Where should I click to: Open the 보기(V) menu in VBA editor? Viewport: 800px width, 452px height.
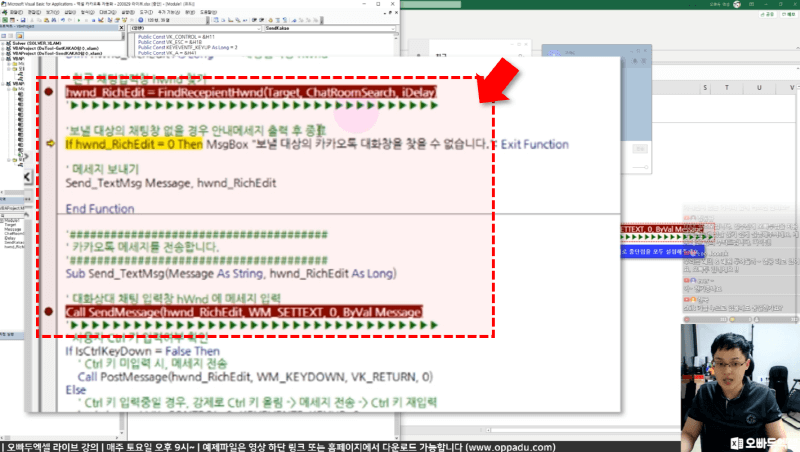pos(53,12)
